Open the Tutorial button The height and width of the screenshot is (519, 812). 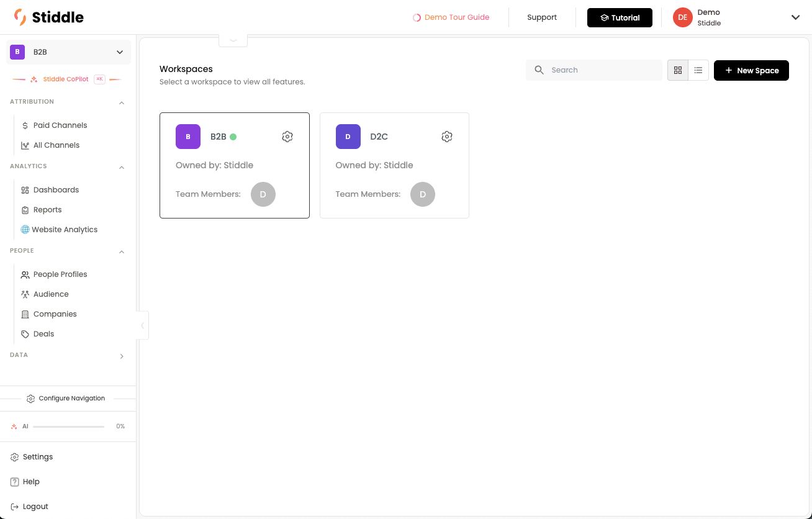pos(620,17)
